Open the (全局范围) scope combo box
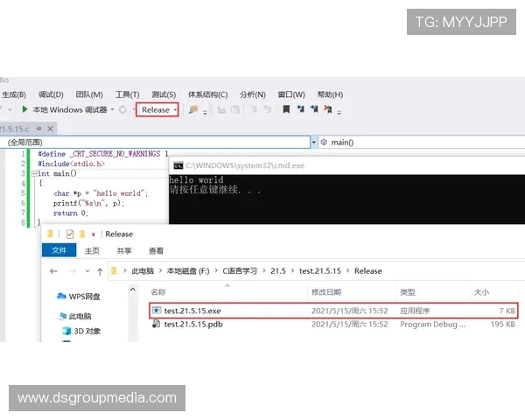This screenshot has height=420, width=525. point(155,143)
